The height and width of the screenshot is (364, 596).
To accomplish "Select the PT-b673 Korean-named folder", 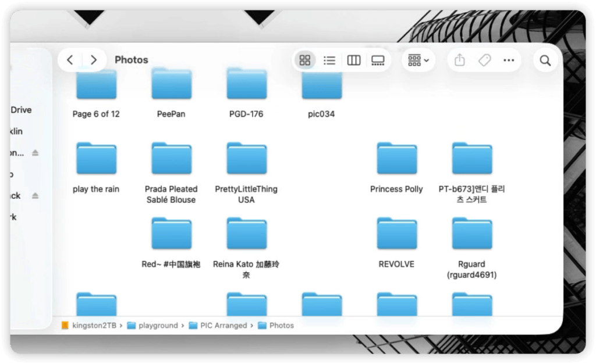I will tap(472, 158).
